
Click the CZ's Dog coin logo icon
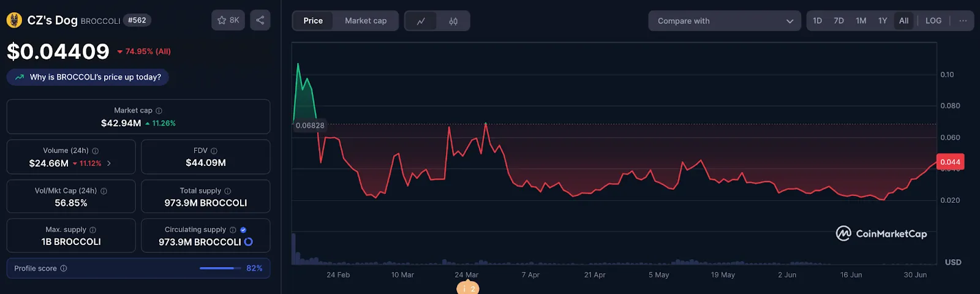pyautogui.click(x=14, y=20)
